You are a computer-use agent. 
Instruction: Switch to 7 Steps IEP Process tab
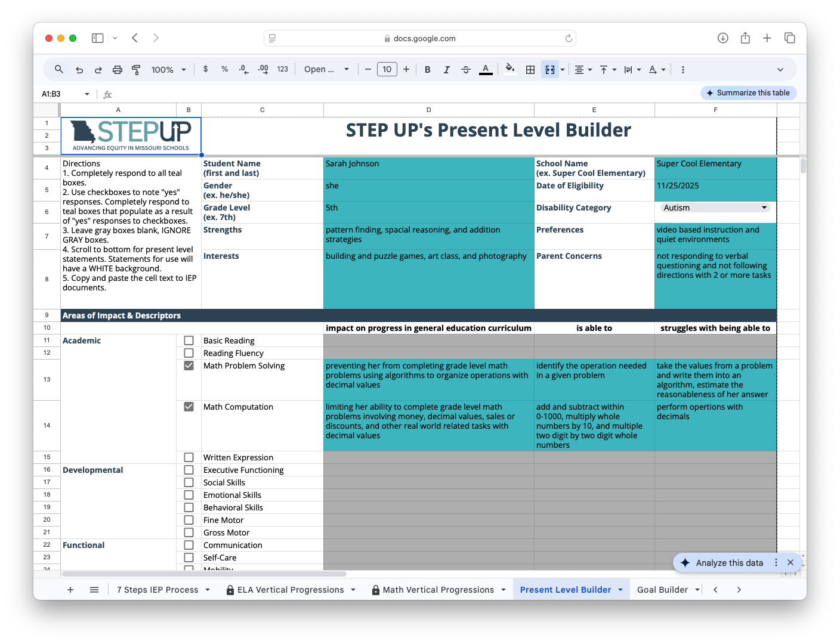(x=157, y=590)
